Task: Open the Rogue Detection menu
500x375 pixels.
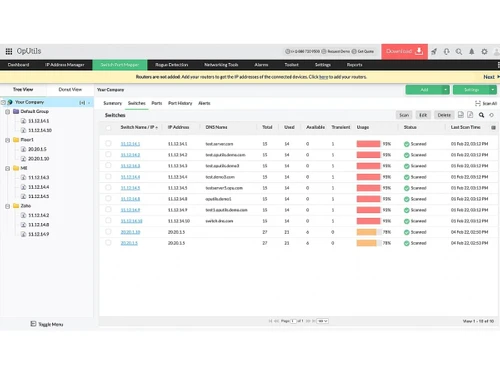Action: (172, 65)
